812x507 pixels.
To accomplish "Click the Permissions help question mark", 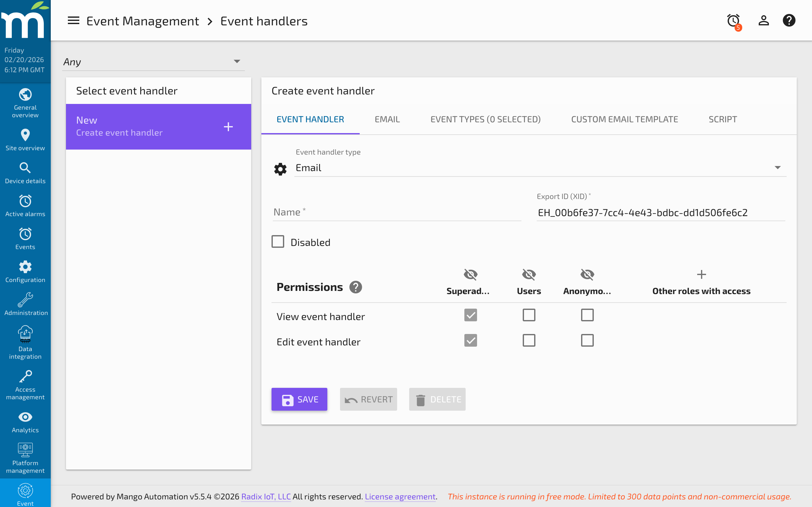I will (356, 287).
